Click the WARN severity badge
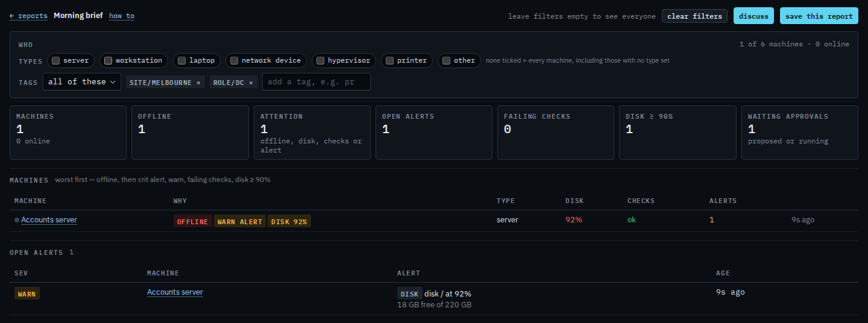 pyautogui.click(x=27, y=294)
